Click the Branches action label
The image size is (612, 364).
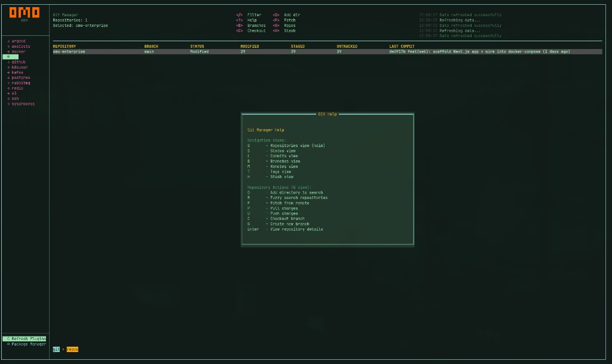[x=256, y=25]
